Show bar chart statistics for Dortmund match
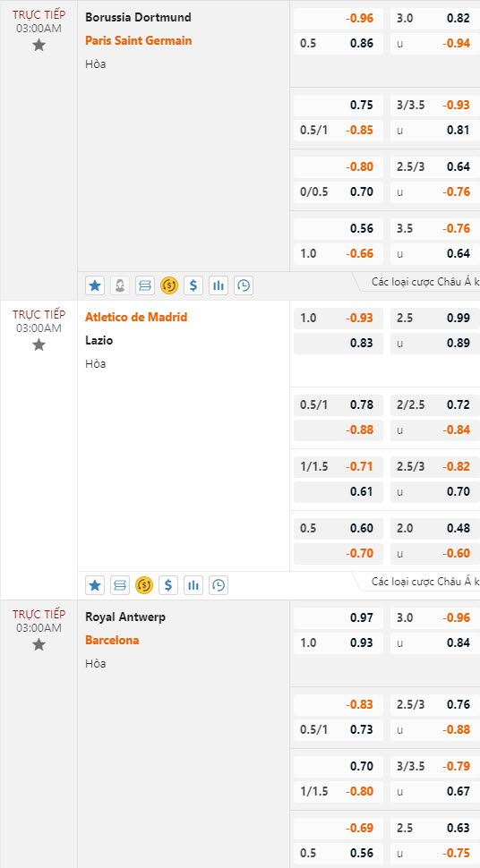 [219, 285]
